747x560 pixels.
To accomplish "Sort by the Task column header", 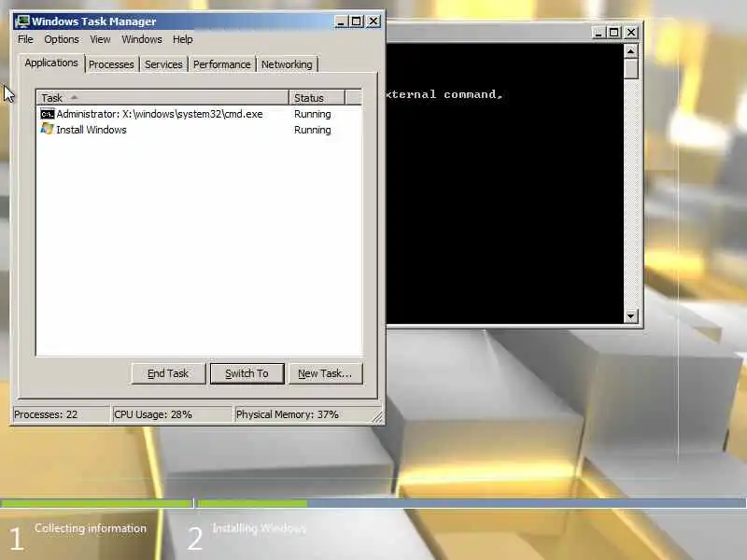I will coord(162,98).
